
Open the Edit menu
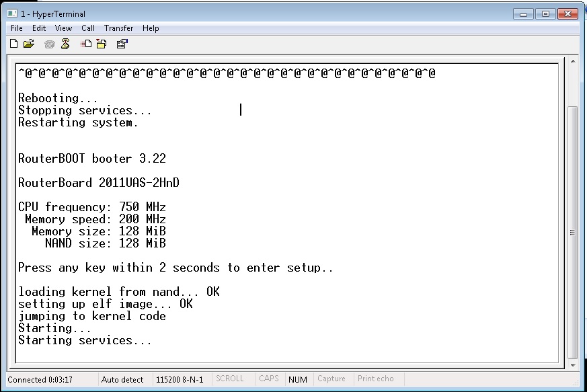(x=38, y=28)
